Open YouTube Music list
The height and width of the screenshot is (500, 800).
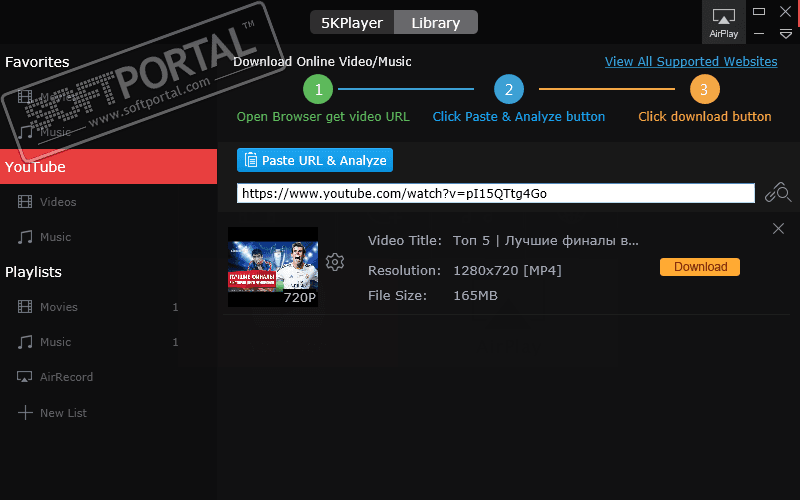click(55, 237)
